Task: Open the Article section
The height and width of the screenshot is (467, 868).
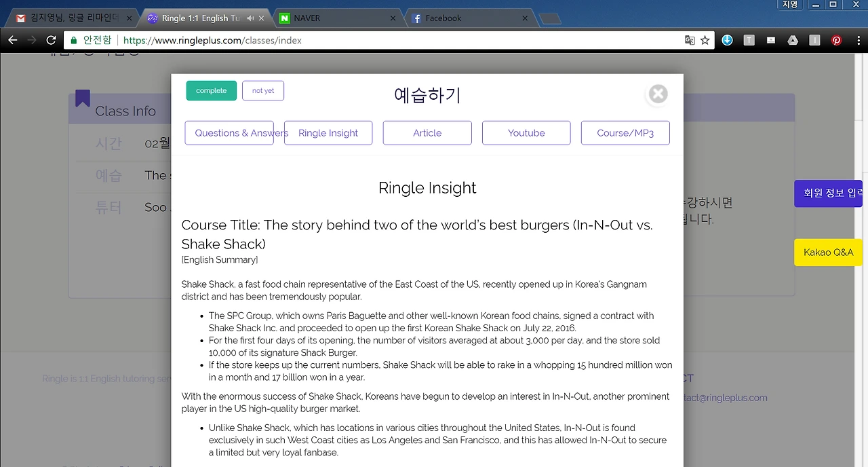Action: coord(427,133)
